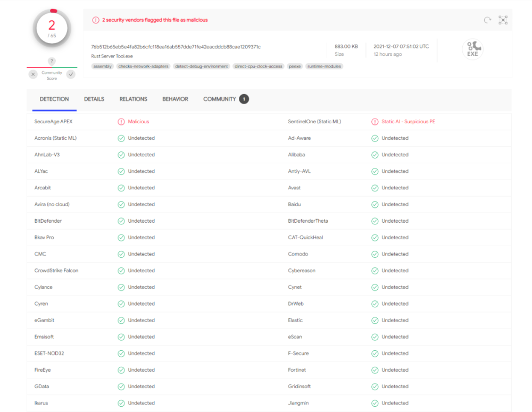Select the direct-cpu-clock-access tag
Viewport: 532px width, 412px height.
259,66
